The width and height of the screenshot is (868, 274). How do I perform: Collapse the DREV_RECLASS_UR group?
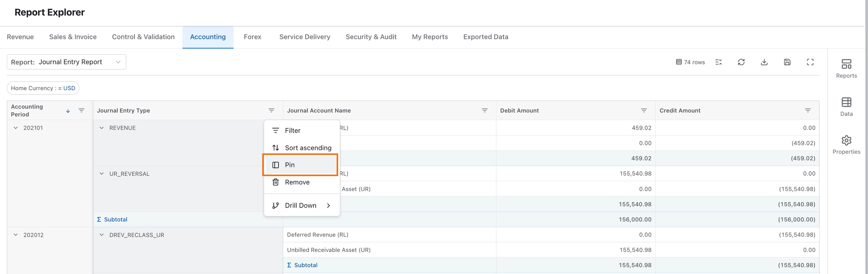(x=102, y=235)
